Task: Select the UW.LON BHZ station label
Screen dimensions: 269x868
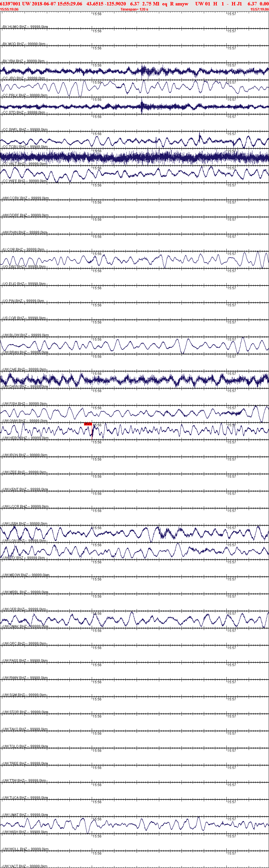Action: pos(25,541)
